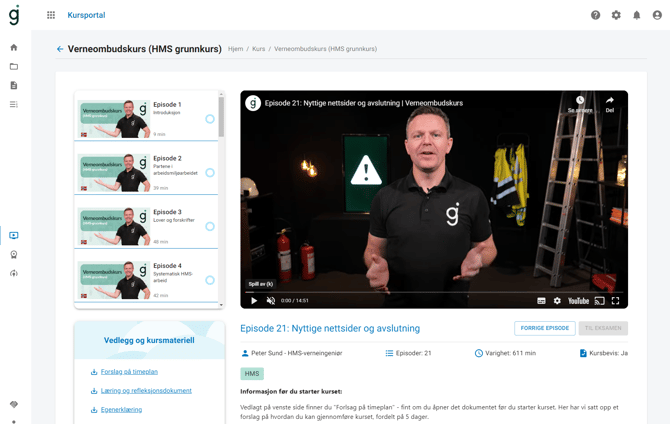670x424 pixels.
Task: Open the notifications bell
Action: (x=636, y=15)
